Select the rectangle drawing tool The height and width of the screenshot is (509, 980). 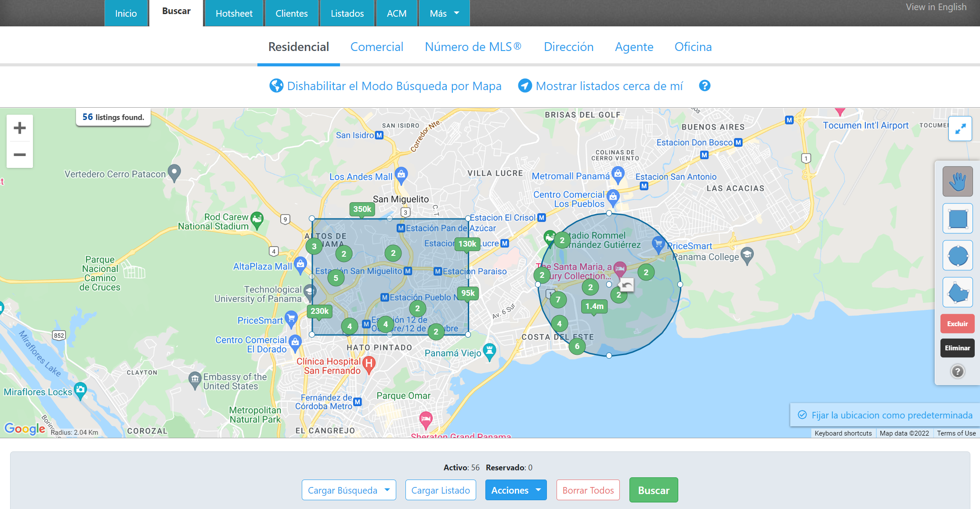pos(958,218)
